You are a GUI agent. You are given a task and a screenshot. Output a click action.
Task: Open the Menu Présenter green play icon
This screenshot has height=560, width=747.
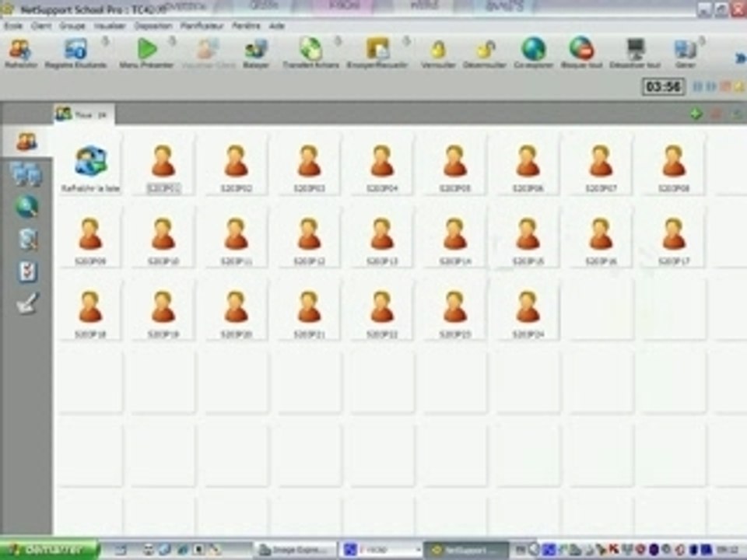tap(146, 54)
